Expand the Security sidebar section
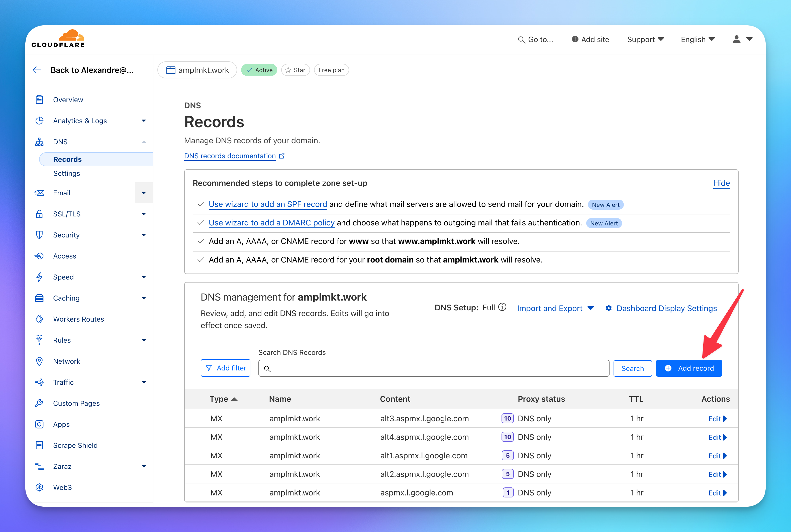 click(x=144, y=235)
